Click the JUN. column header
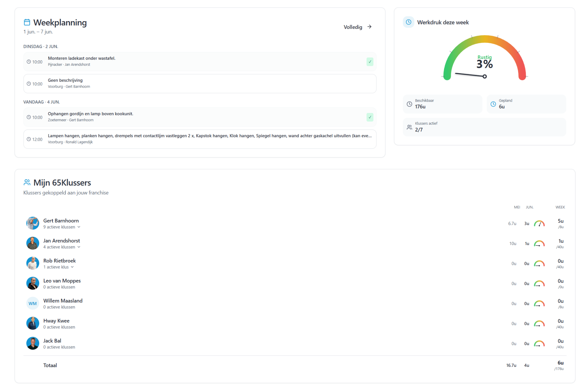 530,207
